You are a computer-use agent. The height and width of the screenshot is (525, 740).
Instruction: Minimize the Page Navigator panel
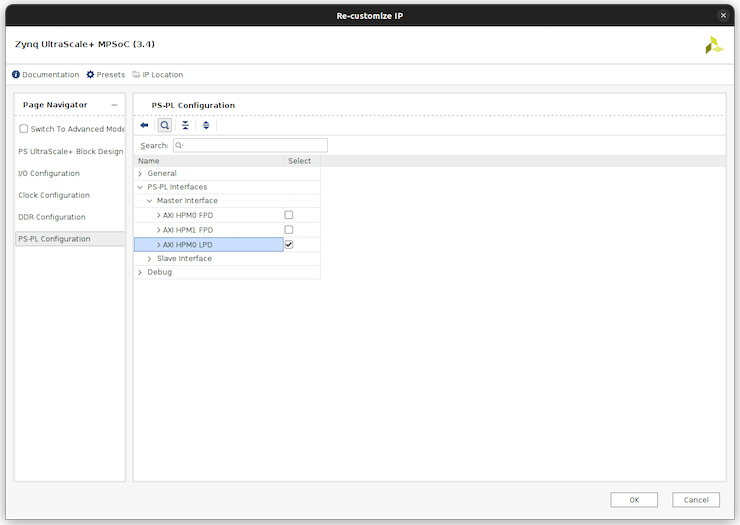click(114, 105)
